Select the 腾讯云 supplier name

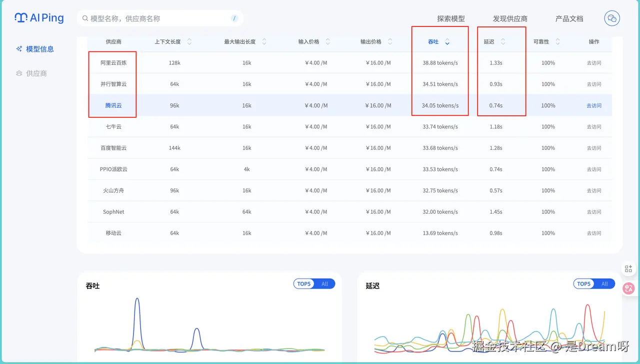click(113, 105)
